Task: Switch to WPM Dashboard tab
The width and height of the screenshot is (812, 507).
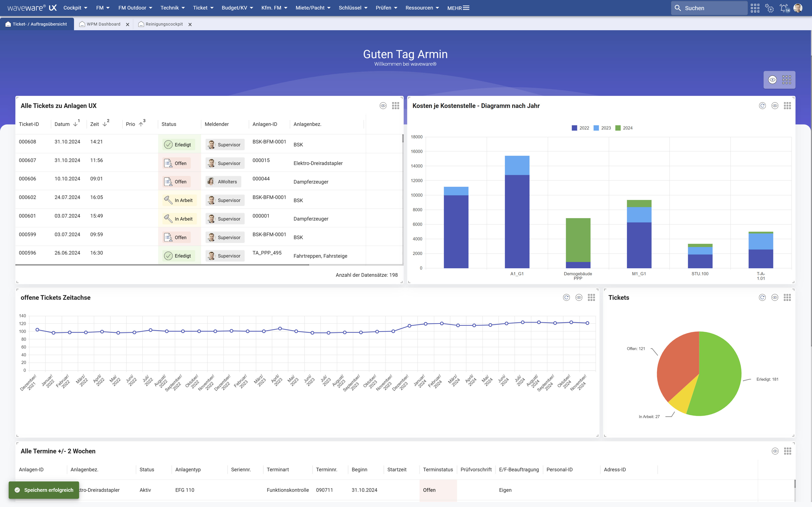Action: click(103, 24)
